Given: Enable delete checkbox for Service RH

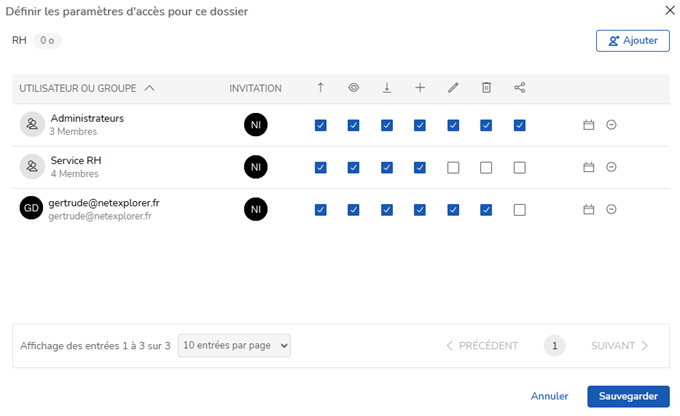Looking at the screenshot, I should pyautogui.click(x=486, y=167).
